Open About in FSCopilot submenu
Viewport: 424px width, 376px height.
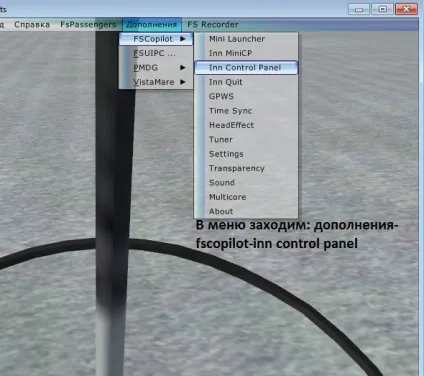(246, 211)
